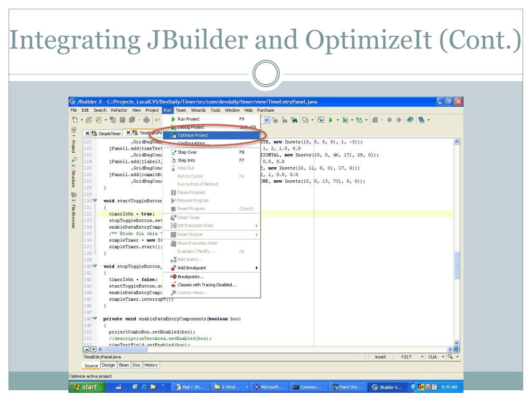Click the Reopen file toolbar icon
The height and width of the screenshot is (399, 532).
(x=98, y=120)
